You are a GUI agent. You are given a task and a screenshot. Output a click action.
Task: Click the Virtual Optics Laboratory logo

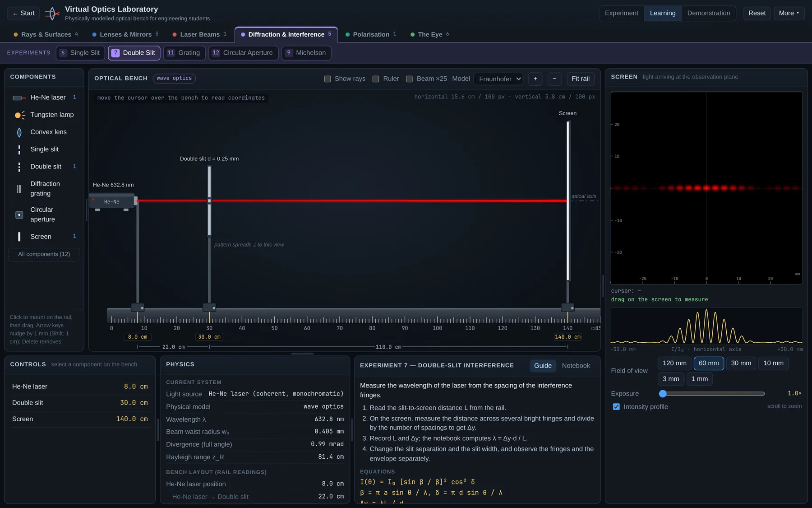52,14
